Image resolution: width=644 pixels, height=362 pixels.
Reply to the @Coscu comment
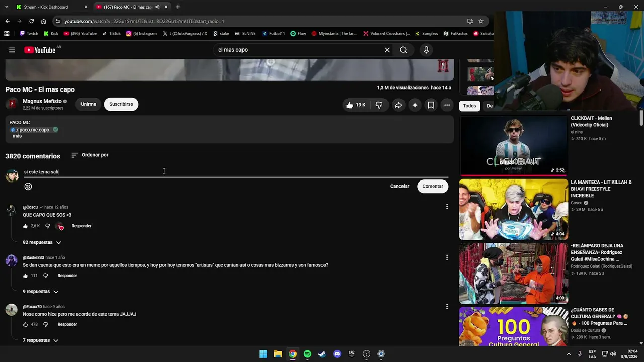click(x=82, y=226)
